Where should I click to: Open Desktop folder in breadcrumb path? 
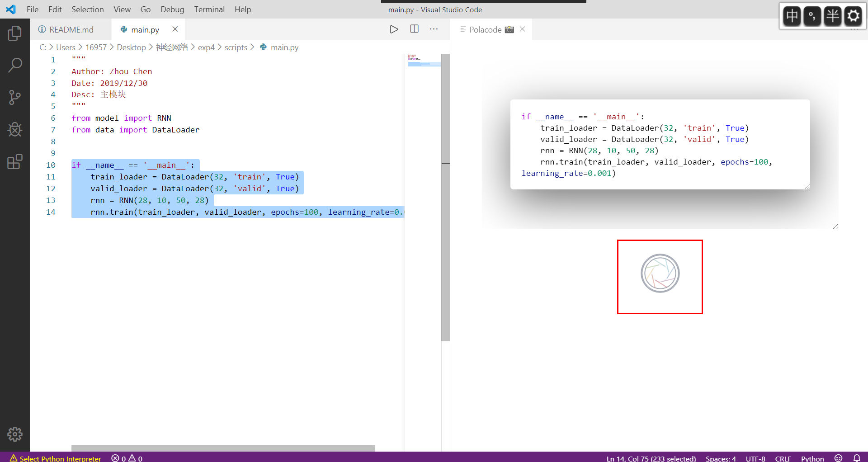pyautogui.click(x=131, y=47)
